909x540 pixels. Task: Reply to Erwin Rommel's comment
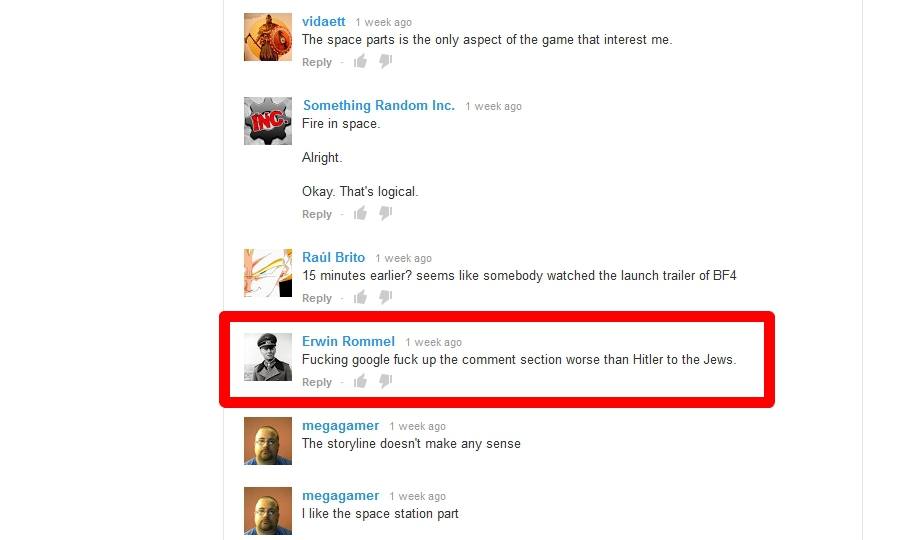tap(317, 382)
